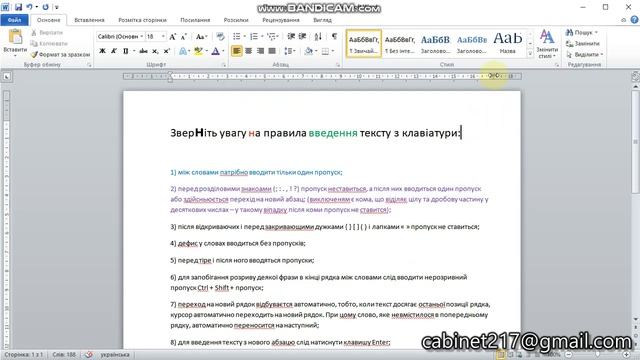The height and width of the screenshot is (360, 640).
Task: Open the Change Styles (Змінити стилі) dropdown
Action: pos(547,44)
